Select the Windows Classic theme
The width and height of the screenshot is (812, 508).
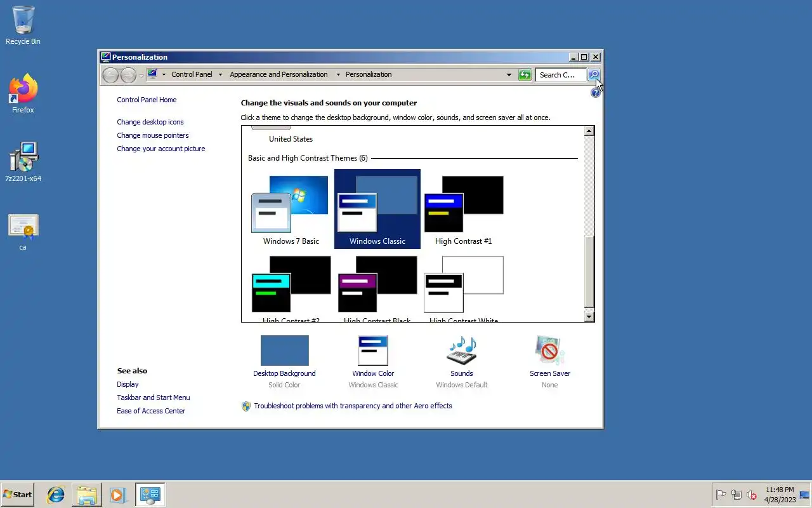377,210
